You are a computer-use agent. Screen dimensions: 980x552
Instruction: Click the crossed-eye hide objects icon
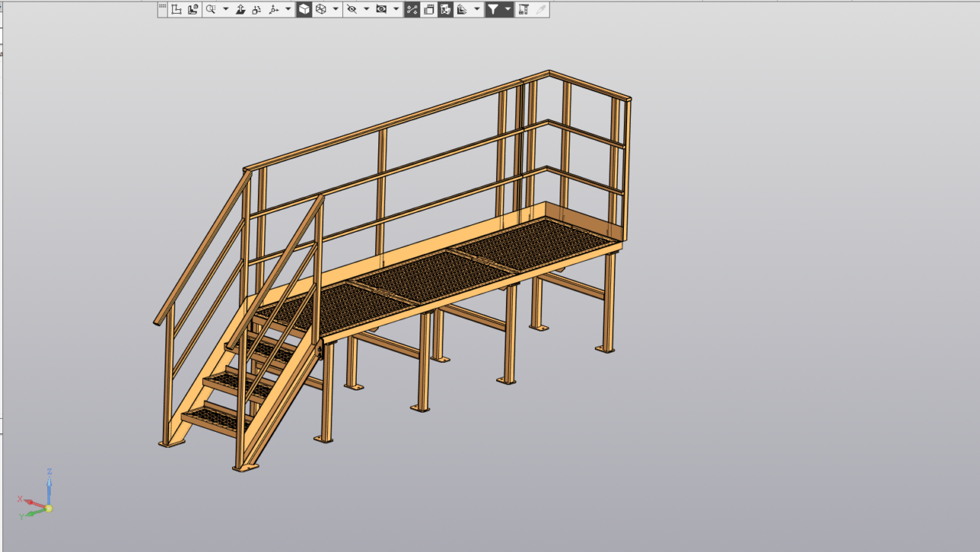[x=351, y=9]
